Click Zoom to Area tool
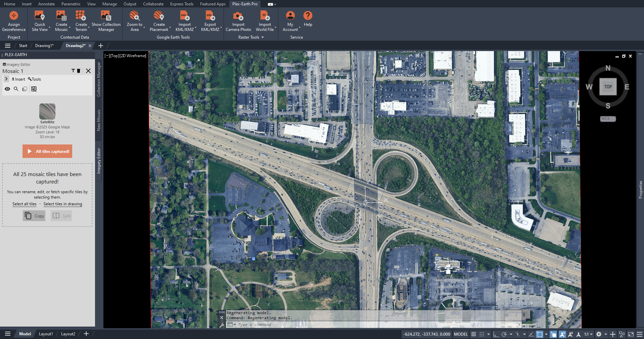 (134, 21)
